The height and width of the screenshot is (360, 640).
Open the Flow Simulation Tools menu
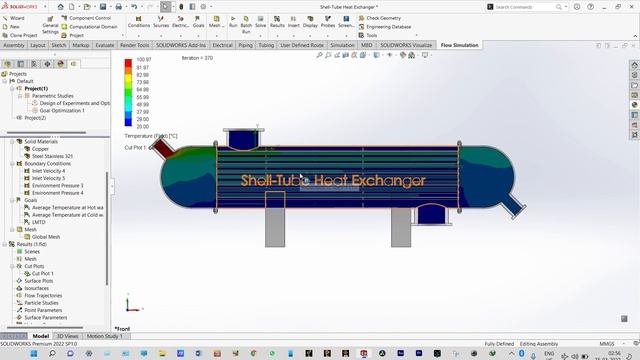(x=368, y=36)
